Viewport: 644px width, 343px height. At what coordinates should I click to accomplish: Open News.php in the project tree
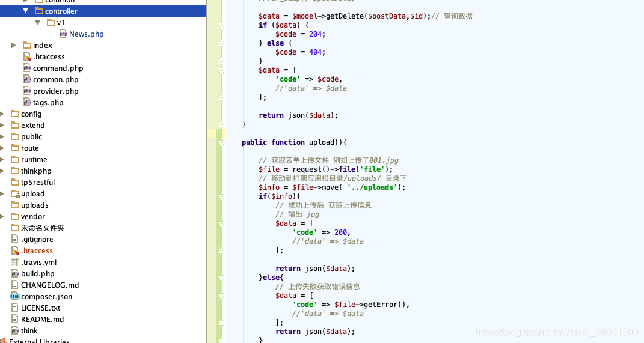pos(86,34)
